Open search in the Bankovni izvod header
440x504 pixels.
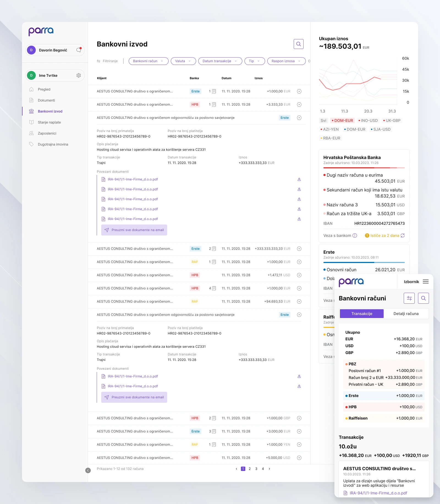click(298, 44)
